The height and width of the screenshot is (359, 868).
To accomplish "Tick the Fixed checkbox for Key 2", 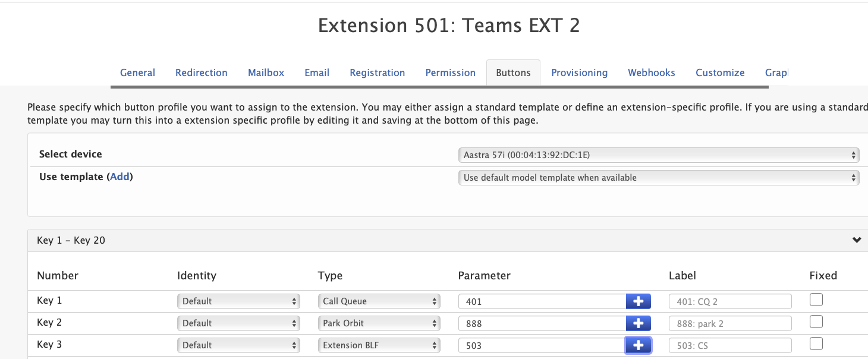I will pyautogui.click(x=816, y=322).
